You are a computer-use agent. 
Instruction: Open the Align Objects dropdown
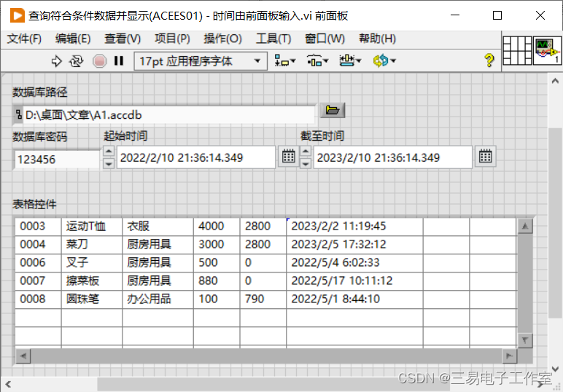[284, 61]
